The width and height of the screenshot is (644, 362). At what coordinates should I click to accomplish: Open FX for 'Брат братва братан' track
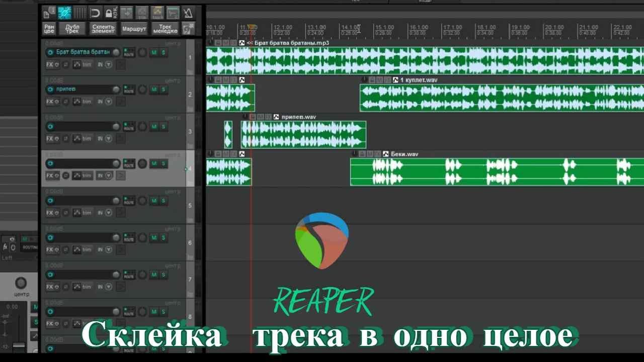pyautogui.click(x=50, y=64)
